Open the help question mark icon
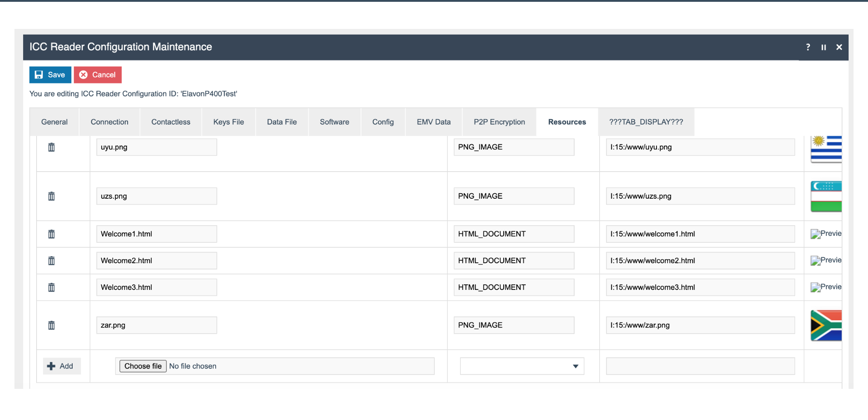The image size is (868, 420). coord(808,47)
